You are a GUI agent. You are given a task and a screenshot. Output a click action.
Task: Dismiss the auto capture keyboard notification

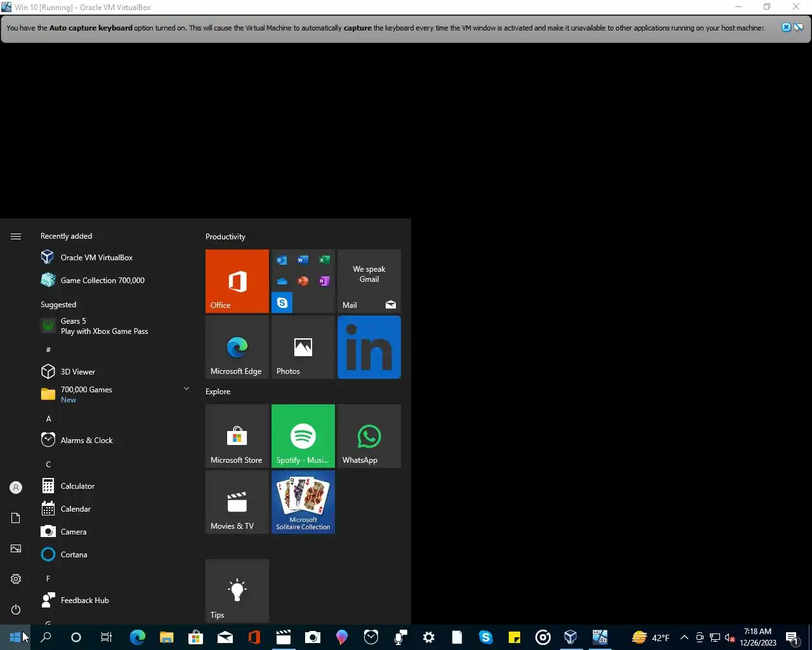click(786, 27)
